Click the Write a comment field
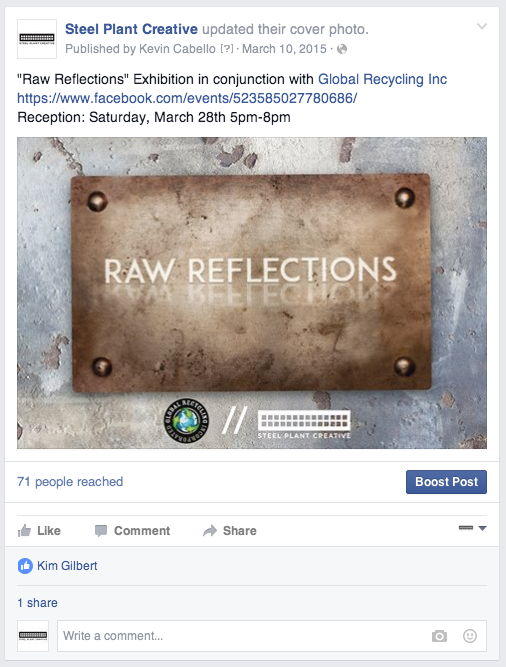 272,636
